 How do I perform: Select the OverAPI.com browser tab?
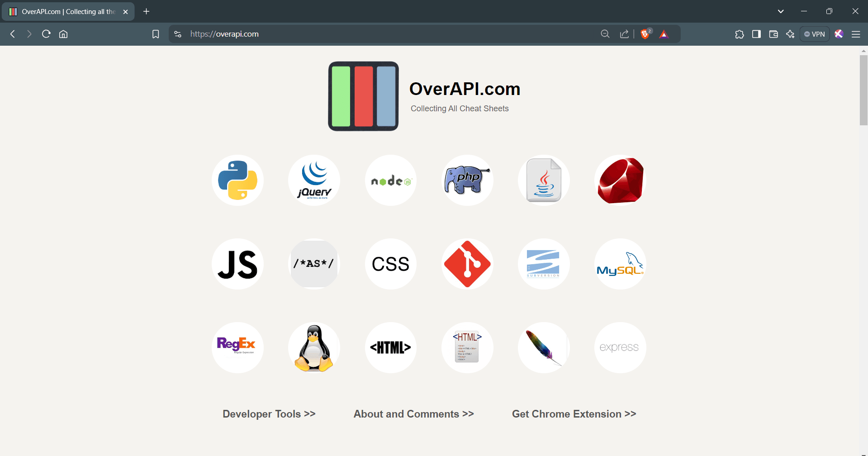[68, 12]
